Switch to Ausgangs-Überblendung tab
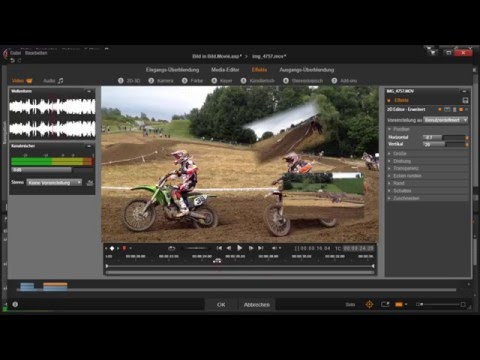480x360 pixels. point(307,70)
